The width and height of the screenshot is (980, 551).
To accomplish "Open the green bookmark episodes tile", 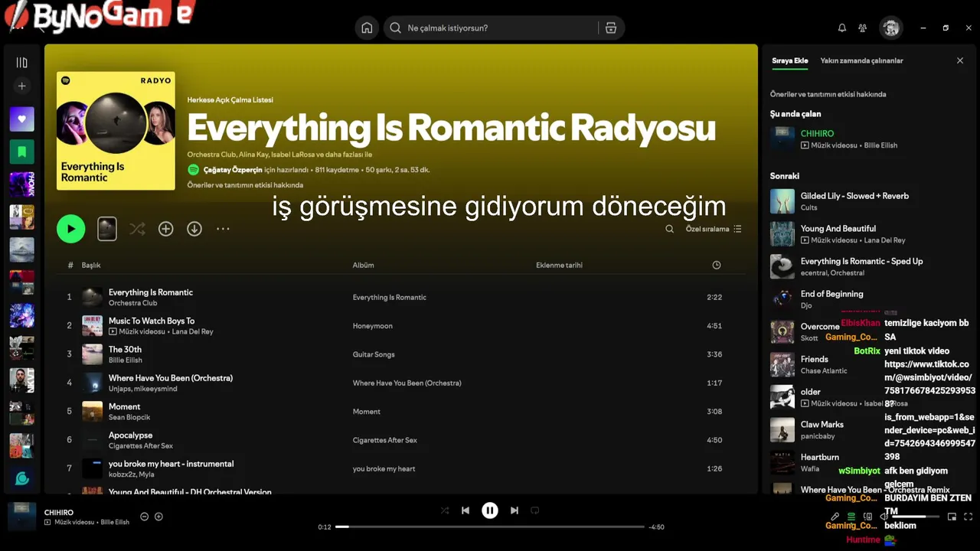I will (x=21, y=152).
